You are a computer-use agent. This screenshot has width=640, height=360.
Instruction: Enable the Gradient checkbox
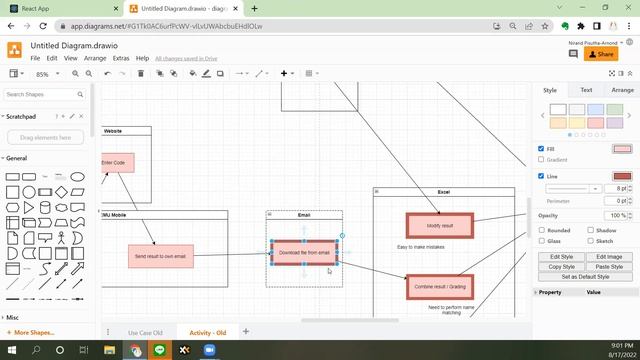pos(541,159)
